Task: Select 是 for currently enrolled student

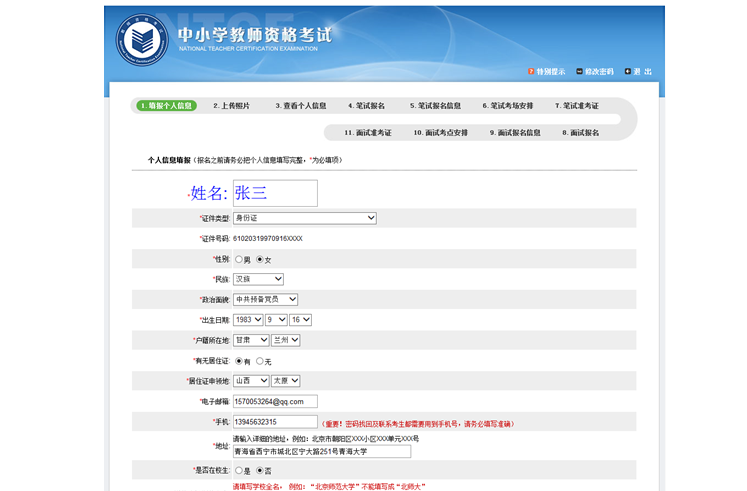Action: (239, 470)
